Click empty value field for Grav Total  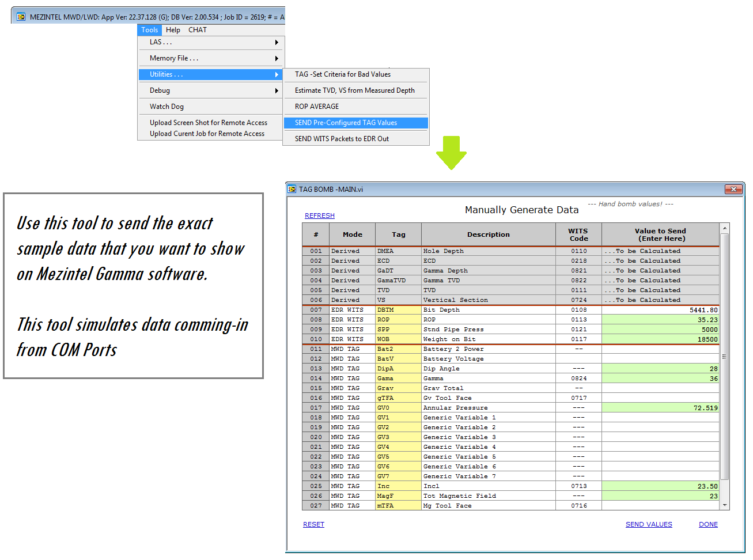point(660,388)
